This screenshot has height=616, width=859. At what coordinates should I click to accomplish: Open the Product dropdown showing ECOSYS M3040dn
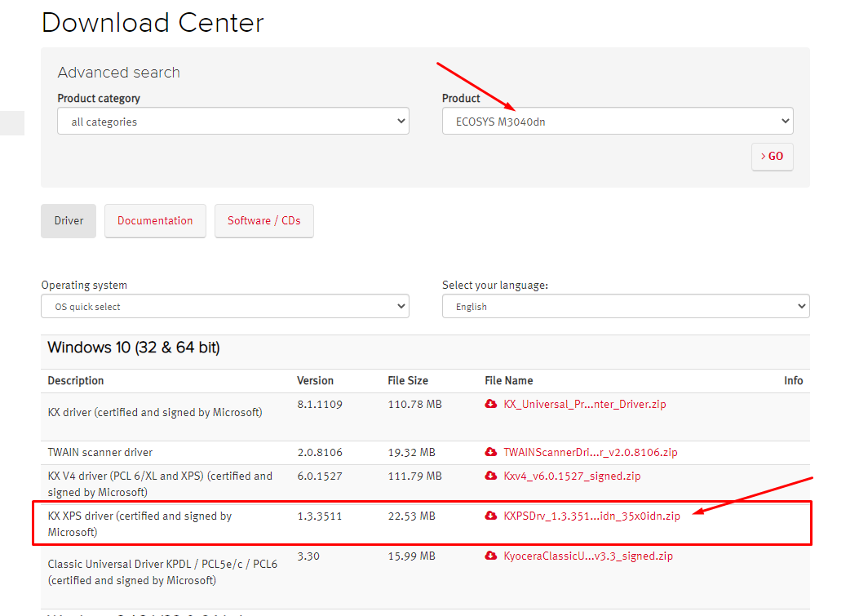(618, 121)
